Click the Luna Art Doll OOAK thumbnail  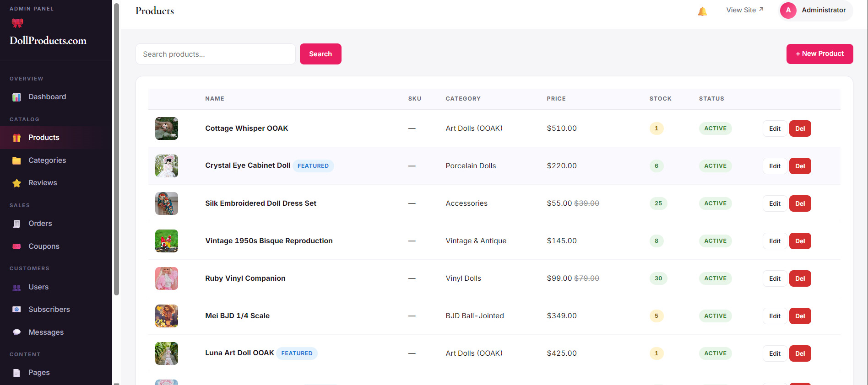pyautogui.click(x=167, y=353)
